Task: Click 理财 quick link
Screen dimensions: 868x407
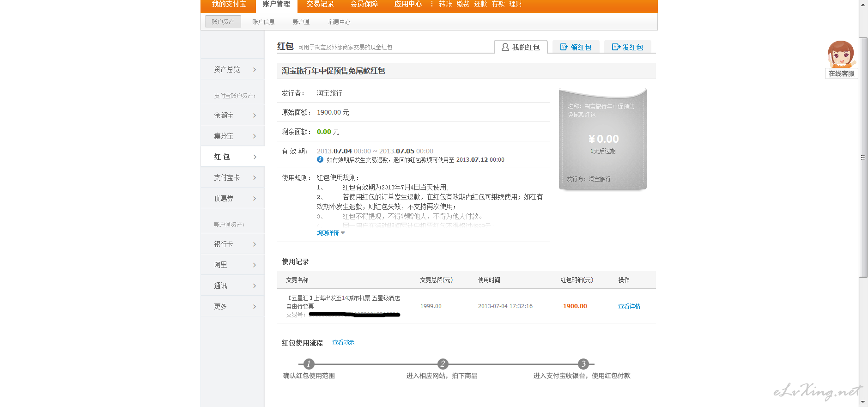Action: tap(516, 4)
